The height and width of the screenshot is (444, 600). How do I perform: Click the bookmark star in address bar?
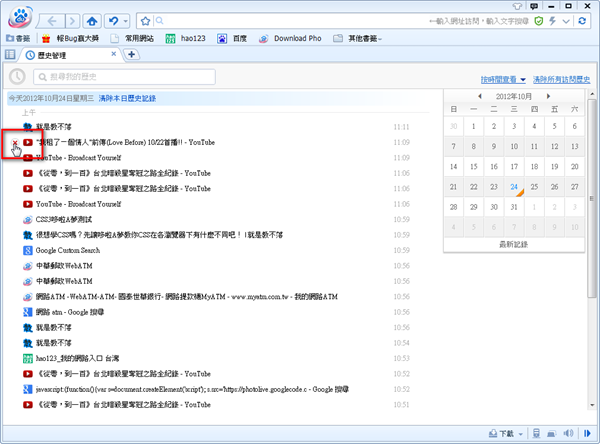click(146, 20)
